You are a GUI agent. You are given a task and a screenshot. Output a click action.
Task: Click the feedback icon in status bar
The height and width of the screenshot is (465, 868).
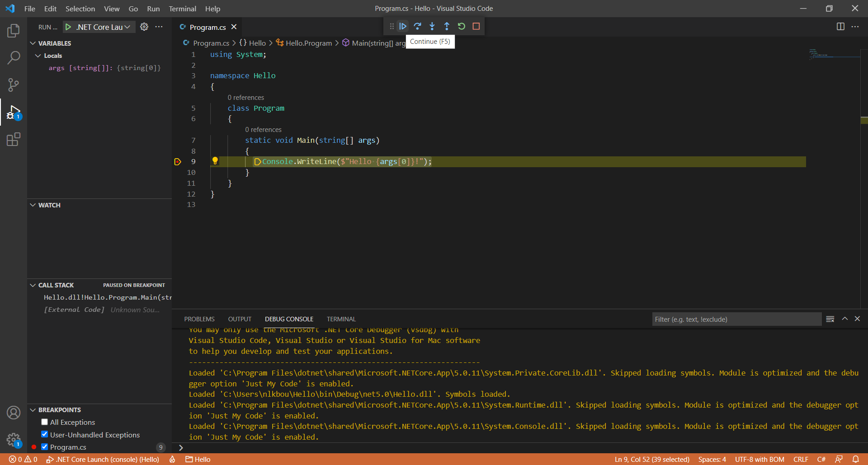point(839,459)
